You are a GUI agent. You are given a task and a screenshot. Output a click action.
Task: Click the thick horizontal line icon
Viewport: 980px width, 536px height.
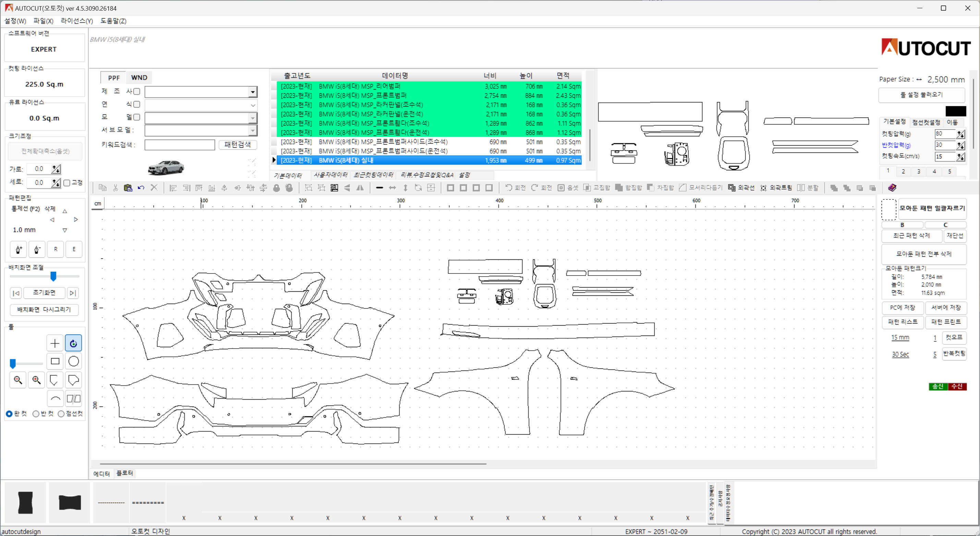379,187
